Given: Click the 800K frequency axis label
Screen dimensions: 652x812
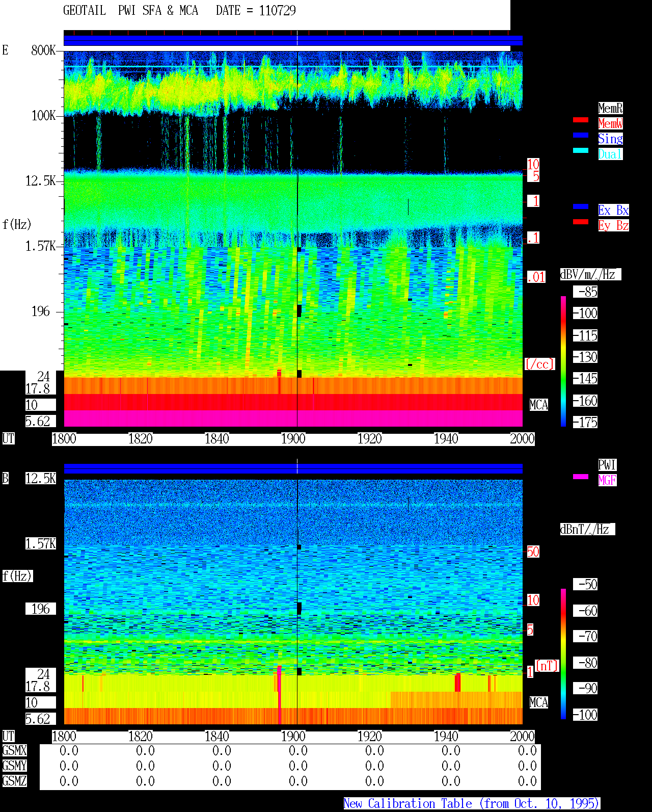Looking at the screenshot, I should [43, 50].
